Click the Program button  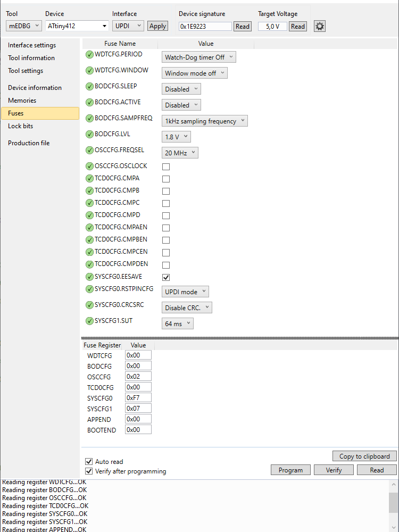[x=290, y=470]
